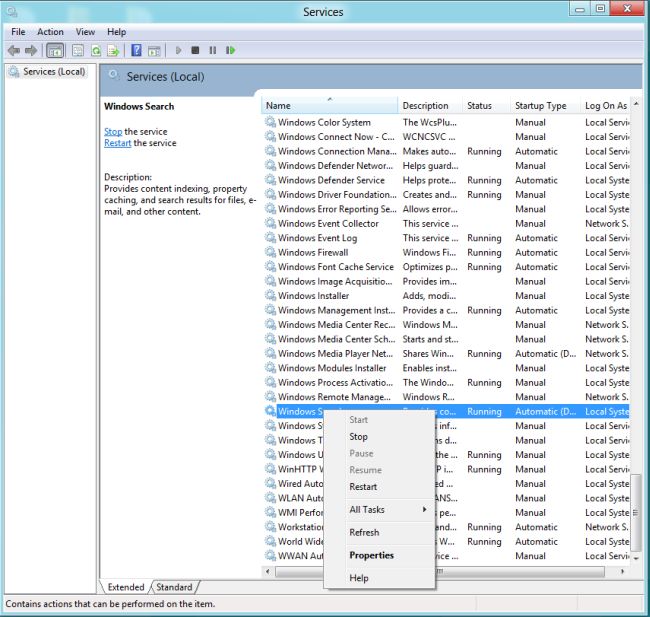Select Windows Error Reporting Se... row
Viewport: 650px width, 617px height.
(447, 209)
